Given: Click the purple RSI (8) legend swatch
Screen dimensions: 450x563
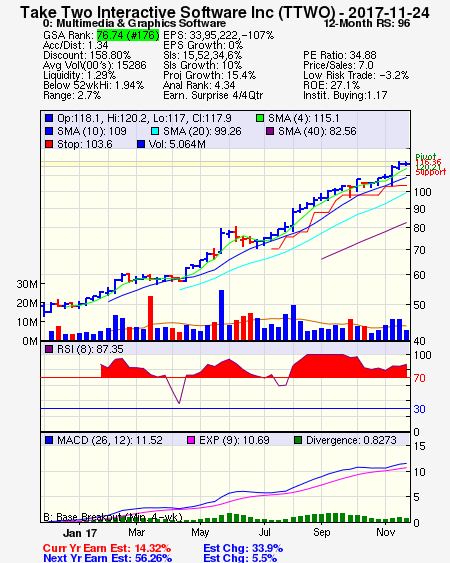Looking at the screenshot, I should (x=49, y=349).
